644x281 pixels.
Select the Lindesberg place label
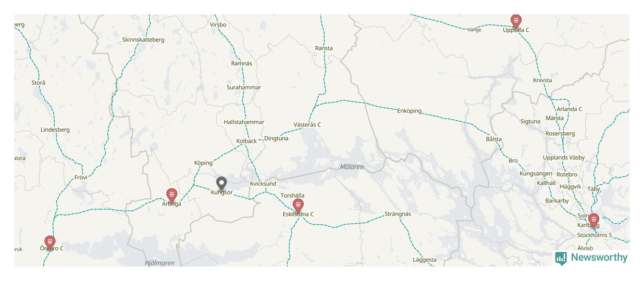click(55, 129)
